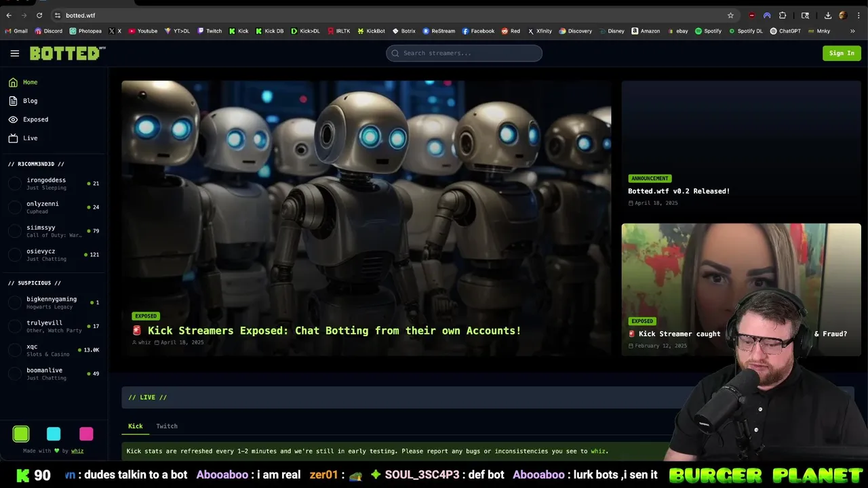Open suspicious streamer xqc
The image size is (868, 488).
point(54,350)
